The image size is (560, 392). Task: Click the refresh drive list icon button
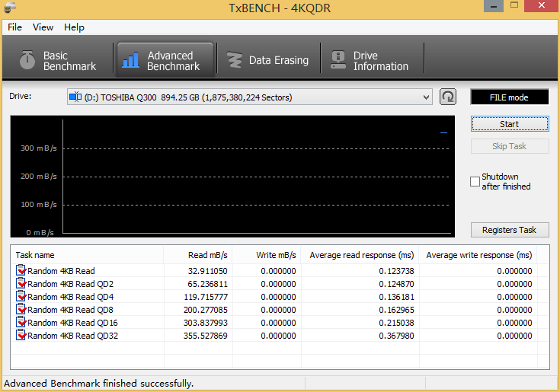click(448, 97)
